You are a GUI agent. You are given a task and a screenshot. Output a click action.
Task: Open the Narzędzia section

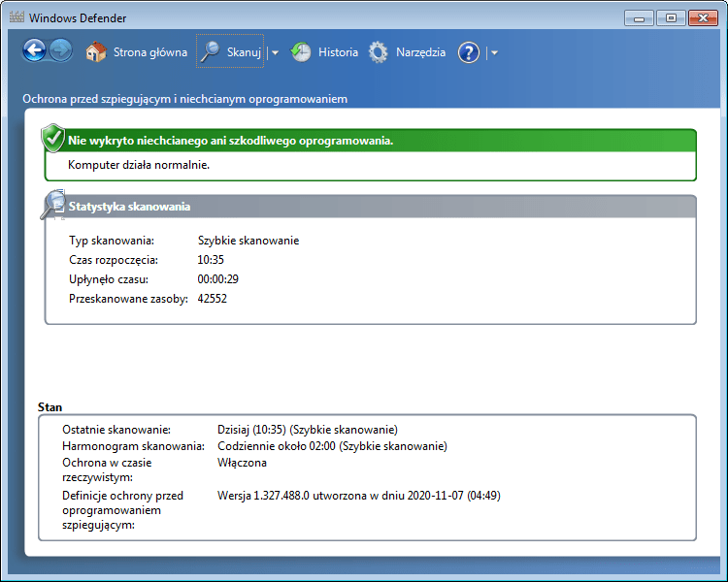(x=420, y=52)
